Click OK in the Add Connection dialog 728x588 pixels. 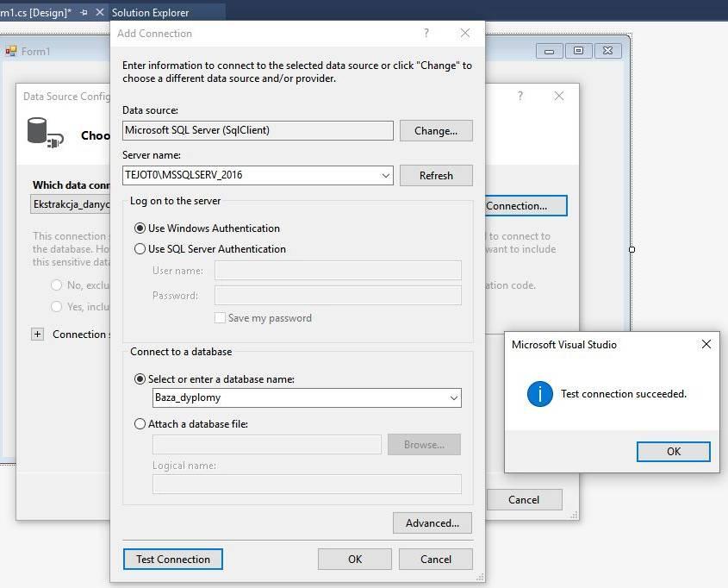coord(355,560)
